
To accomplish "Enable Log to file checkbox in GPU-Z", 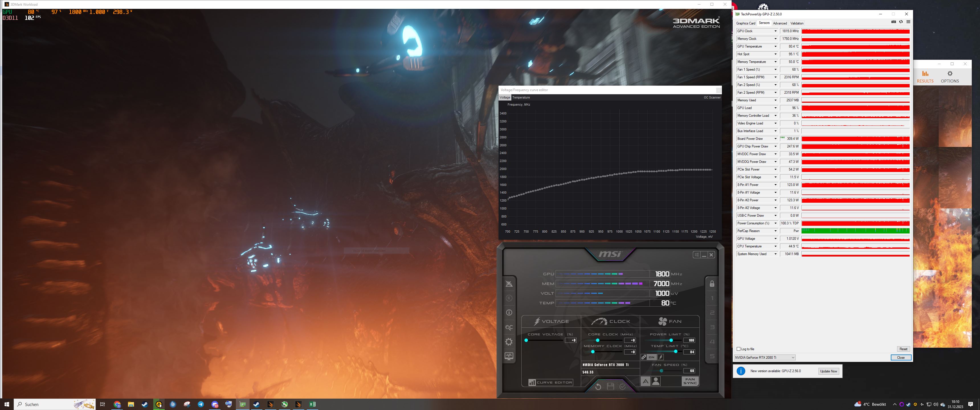I will [739, 349].
